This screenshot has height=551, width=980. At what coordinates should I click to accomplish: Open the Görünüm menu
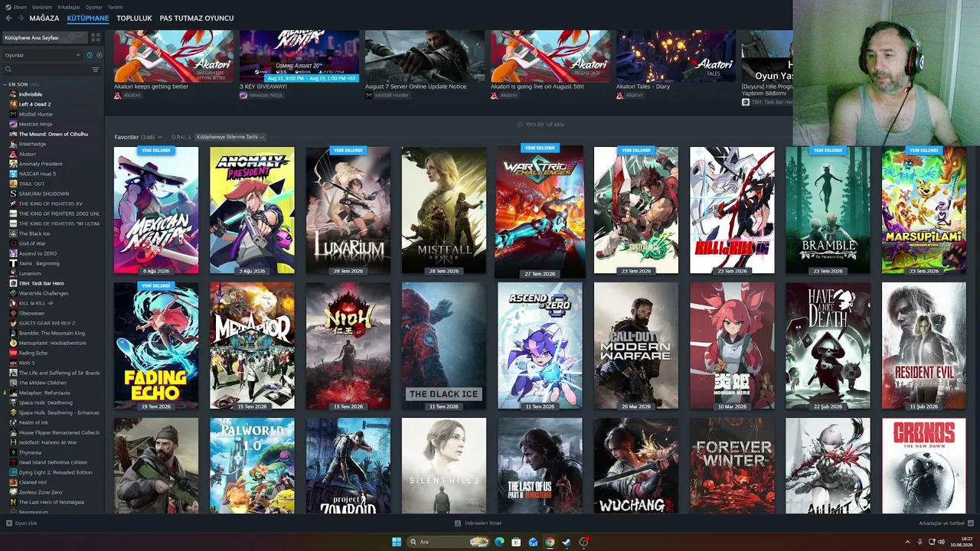42,7
